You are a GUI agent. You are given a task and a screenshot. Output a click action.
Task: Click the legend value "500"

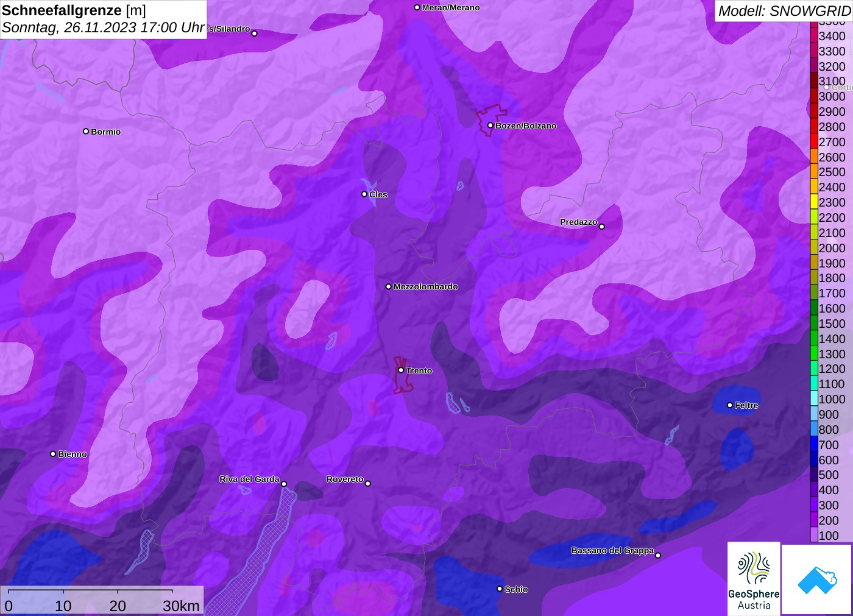829,475
